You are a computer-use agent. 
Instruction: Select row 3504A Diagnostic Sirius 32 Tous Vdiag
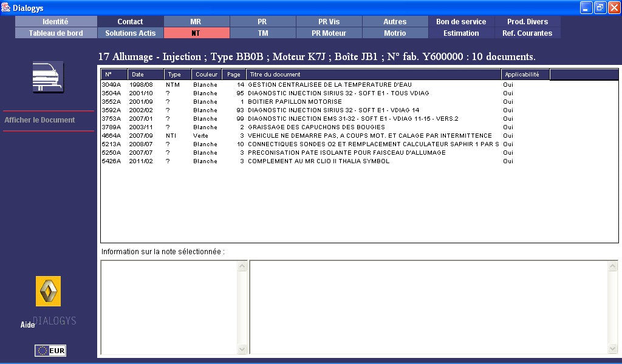tap(360, 93)
